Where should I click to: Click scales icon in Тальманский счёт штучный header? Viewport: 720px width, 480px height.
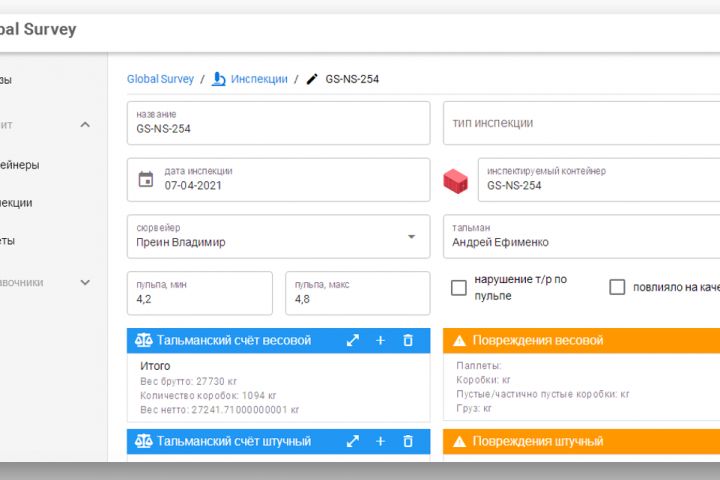(144, 441)
